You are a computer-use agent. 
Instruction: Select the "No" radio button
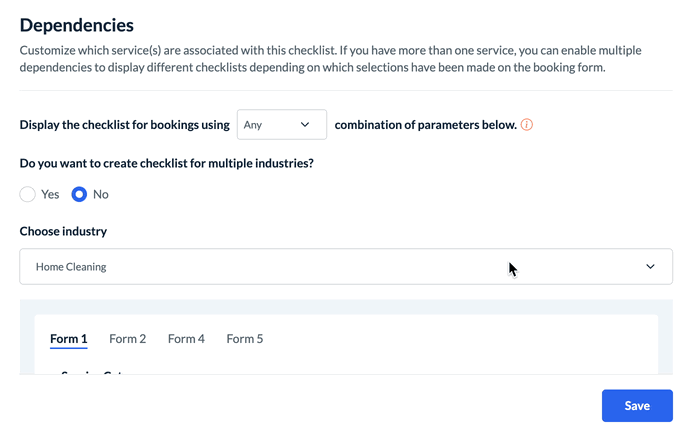pyautogui.click(x=79, y=194)
